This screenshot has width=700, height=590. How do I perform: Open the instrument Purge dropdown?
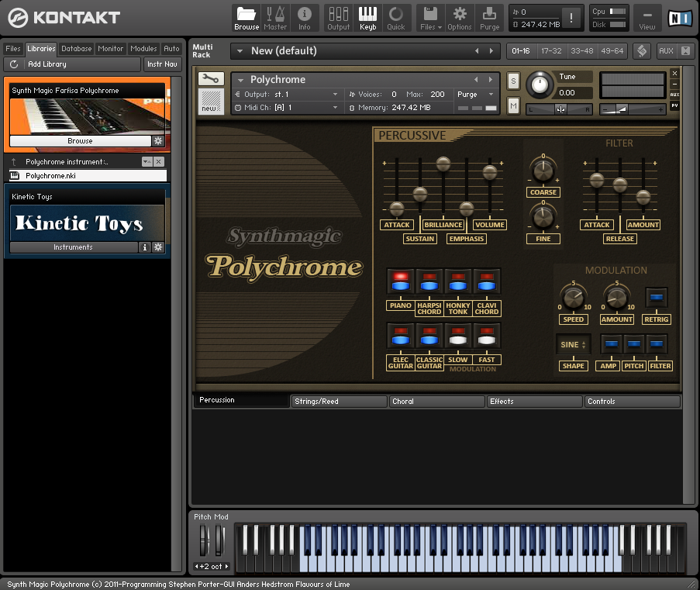click(476, 95)
